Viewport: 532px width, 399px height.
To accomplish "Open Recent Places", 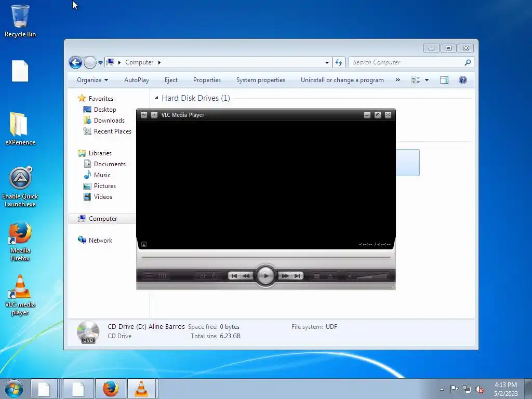I will tap(107, 131).
